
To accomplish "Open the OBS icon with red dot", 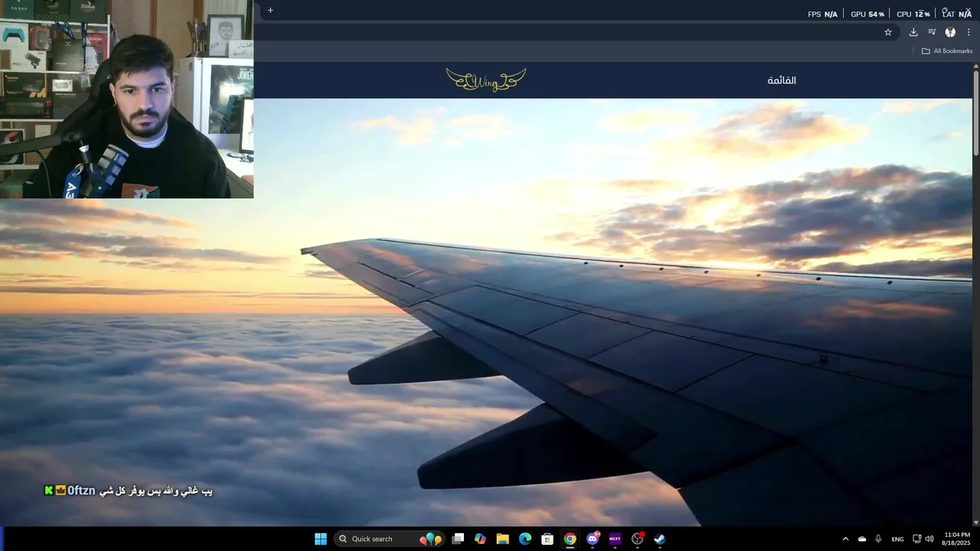I will [x=637, y=539].
